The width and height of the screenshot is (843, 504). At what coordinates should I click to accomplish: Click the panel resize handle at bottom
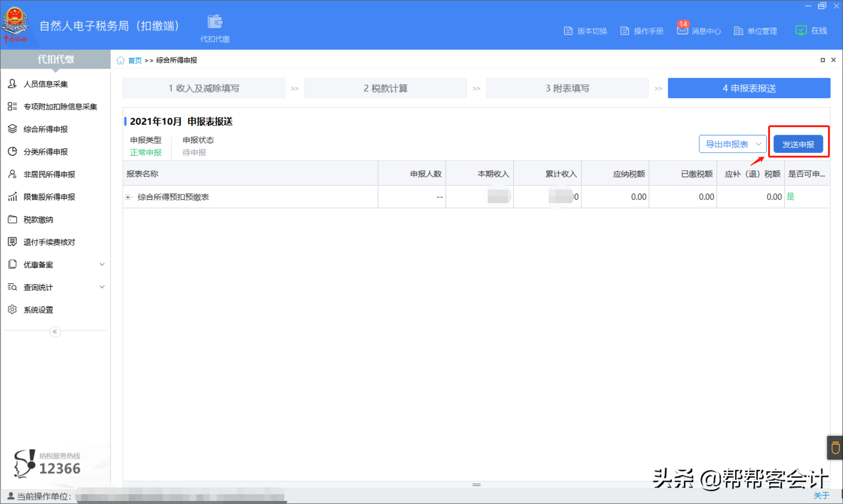tap(476, 484)
